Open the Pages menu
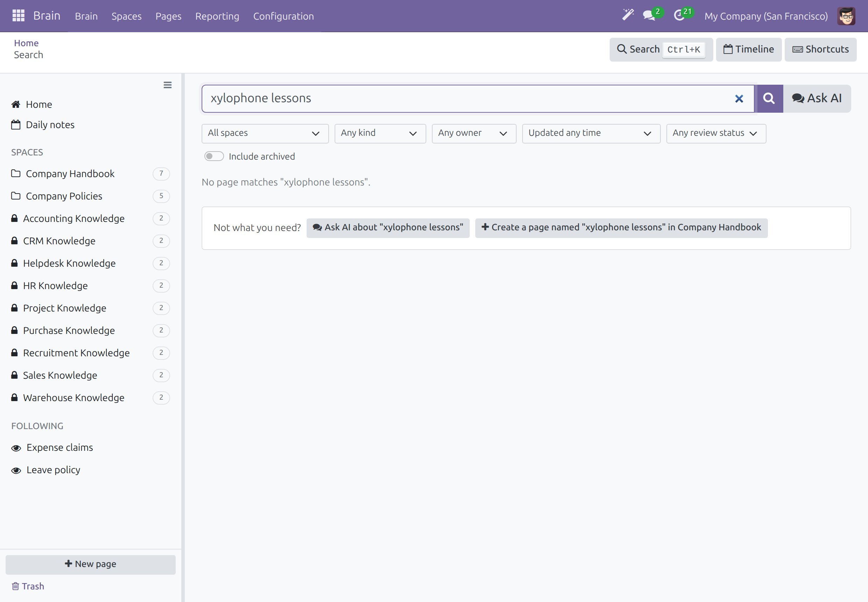The image size is (868, 602). tap(168, 16)
